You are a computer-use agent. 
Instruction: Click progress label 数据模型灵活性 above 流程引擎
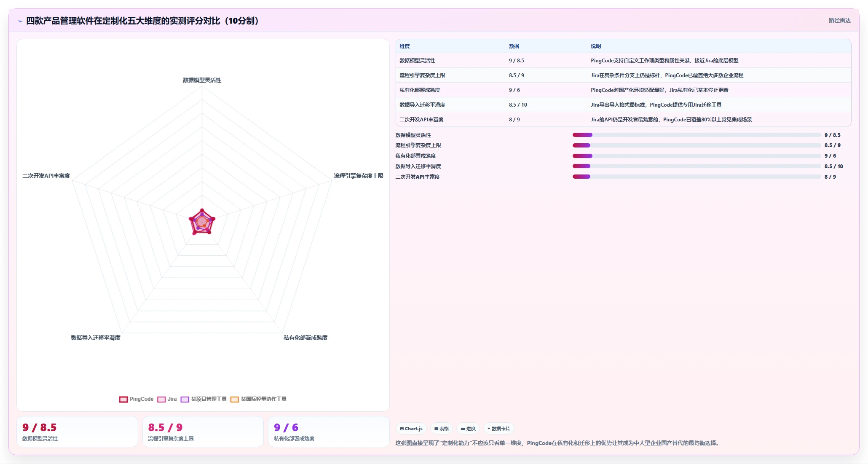[413, 135]
